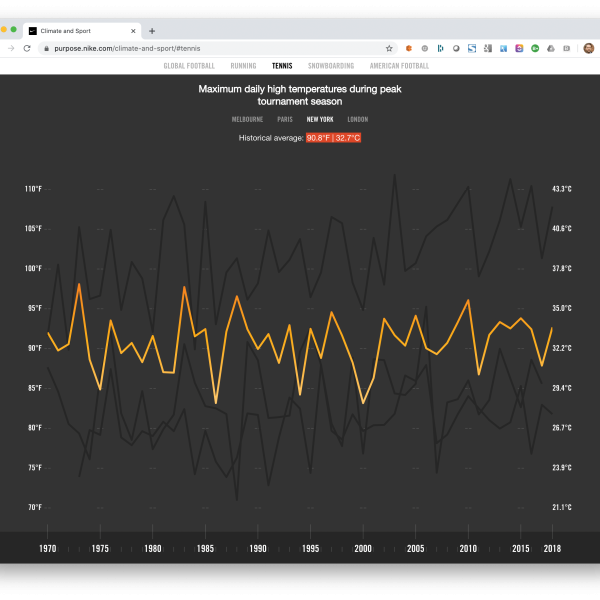Select Paris city filter
600x600 pixels.
click(285, 119)
